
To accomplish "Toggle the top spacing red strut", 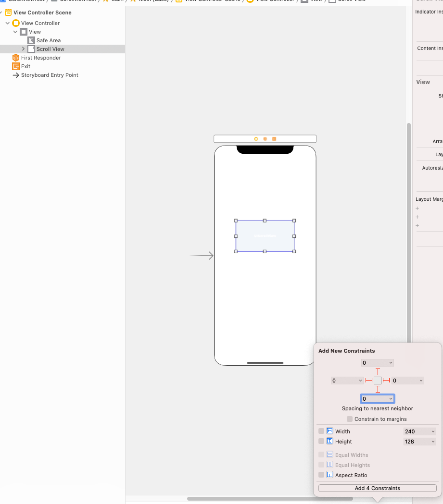I will pos(378,372).
